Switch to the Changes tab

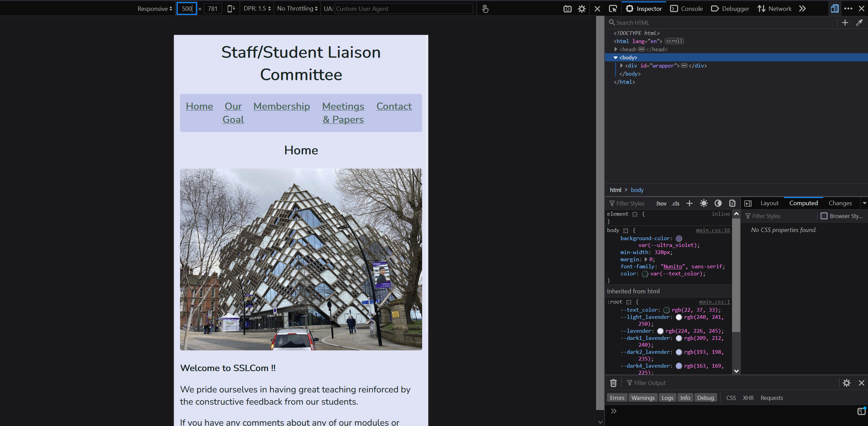pyautogui.click(x=840, y=203)
